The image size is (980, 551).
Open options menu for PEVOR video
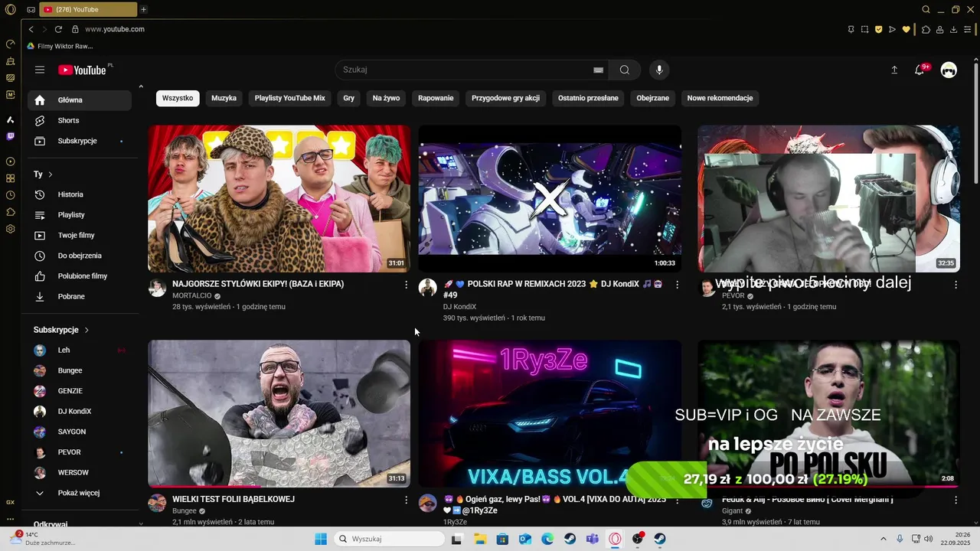coord(955,285)
